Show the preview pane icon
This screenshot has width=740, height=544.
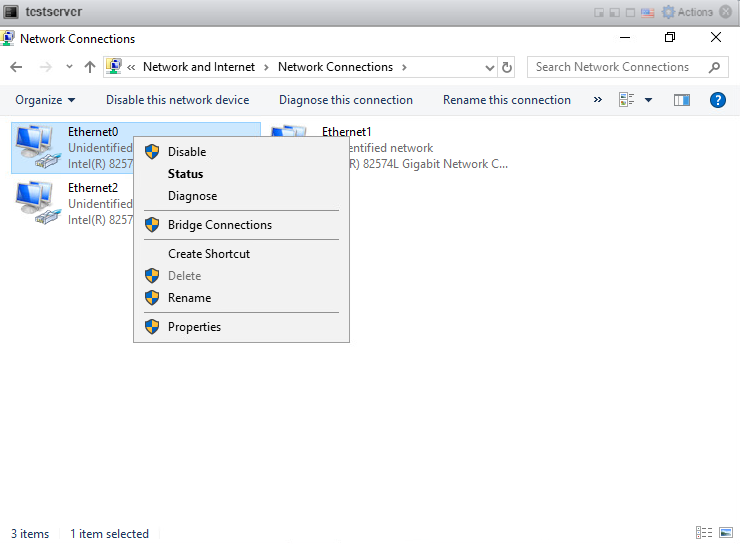682,100
